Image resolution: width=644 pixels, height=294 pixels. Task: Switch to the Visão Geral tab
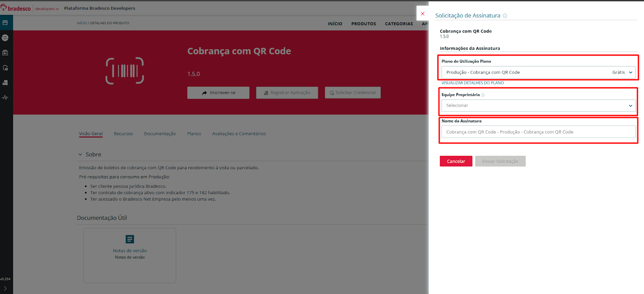91,134
